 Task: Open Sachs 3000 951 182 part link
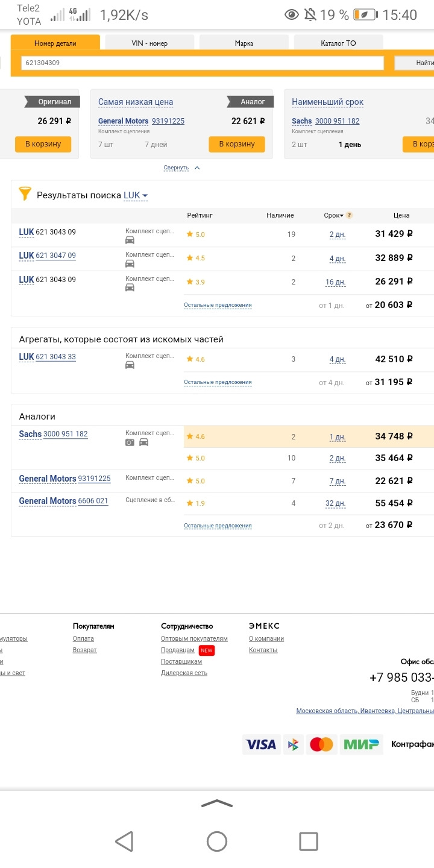65,434
